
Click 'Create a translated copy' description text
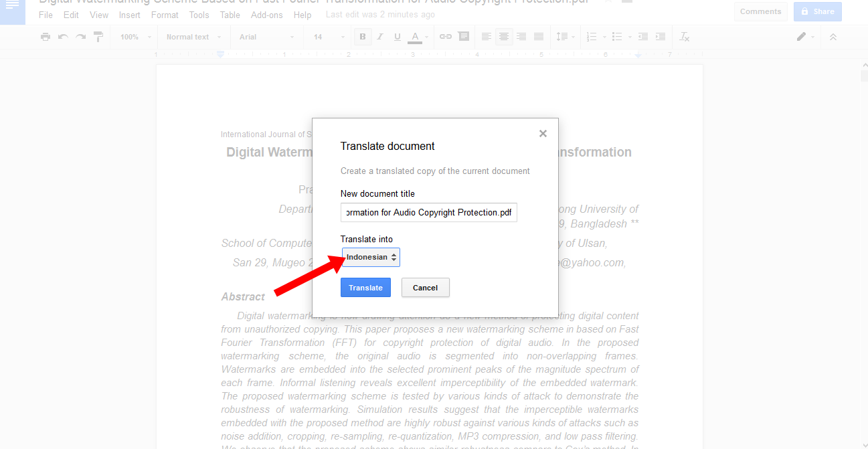435,171
